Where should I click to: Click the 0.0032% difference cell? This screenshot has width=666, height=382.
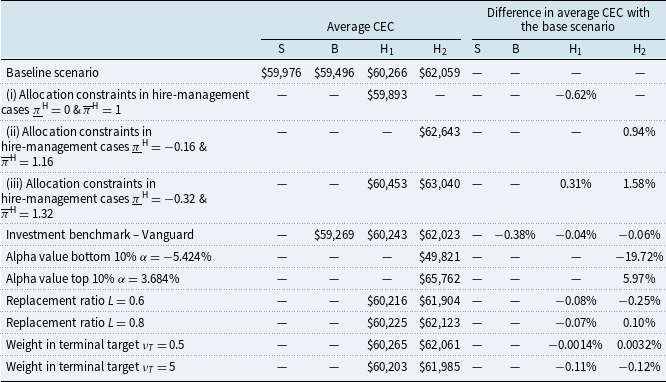[x=639, y=345]
